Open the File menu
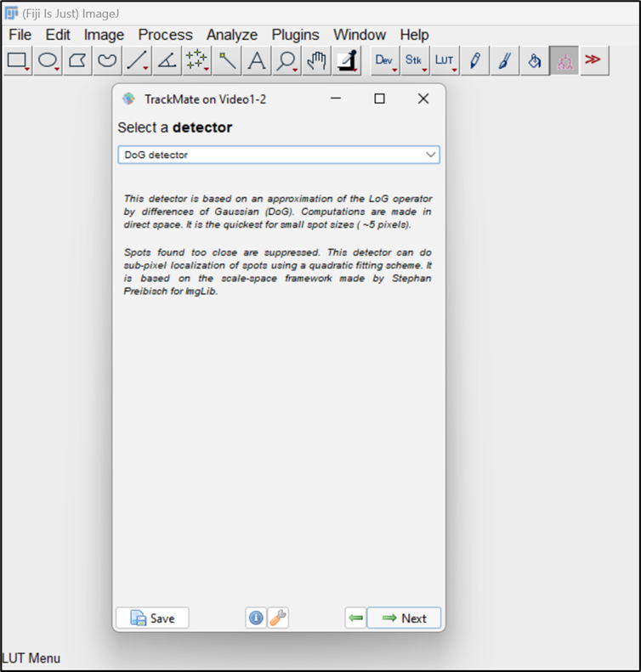This screenshot has width=641, height=672. click(x=20, y=35)
